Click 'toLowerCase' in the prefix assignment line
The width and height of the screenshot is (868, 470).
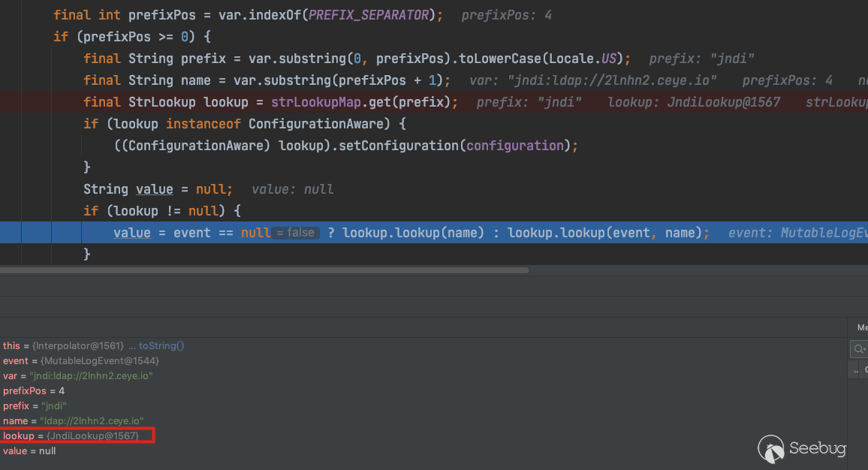500,59
